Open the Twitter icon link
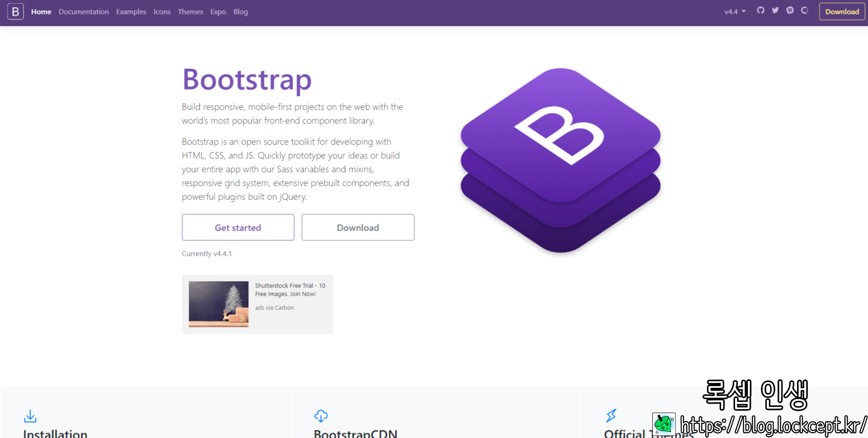The image size is (868, 438). (x=775, y=10)
